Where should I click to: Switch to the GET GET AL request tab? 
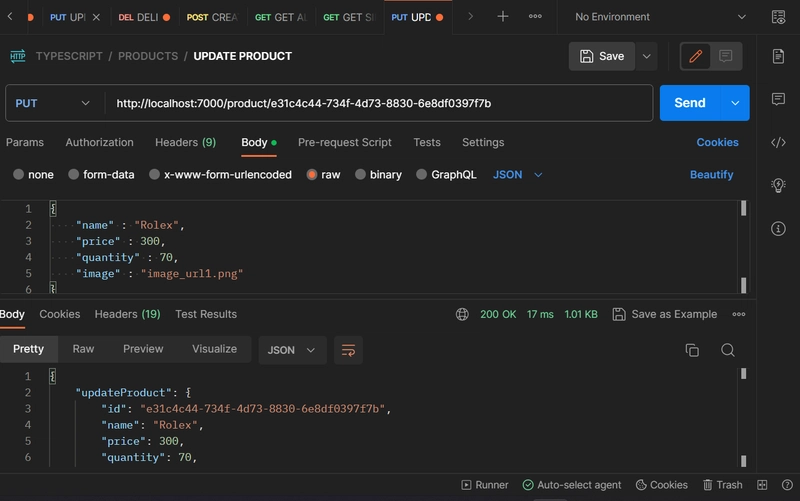281,17
